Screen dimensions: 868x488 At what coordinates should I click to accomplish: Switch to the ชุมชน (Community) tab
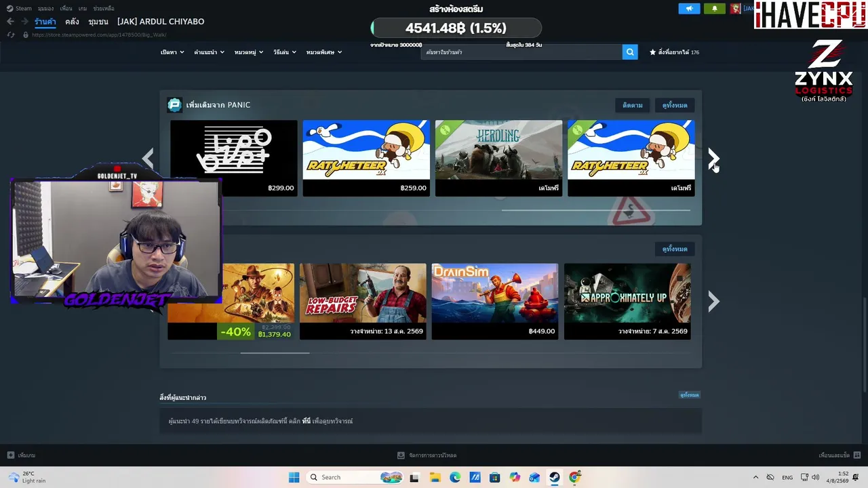[x=98, y=22]
